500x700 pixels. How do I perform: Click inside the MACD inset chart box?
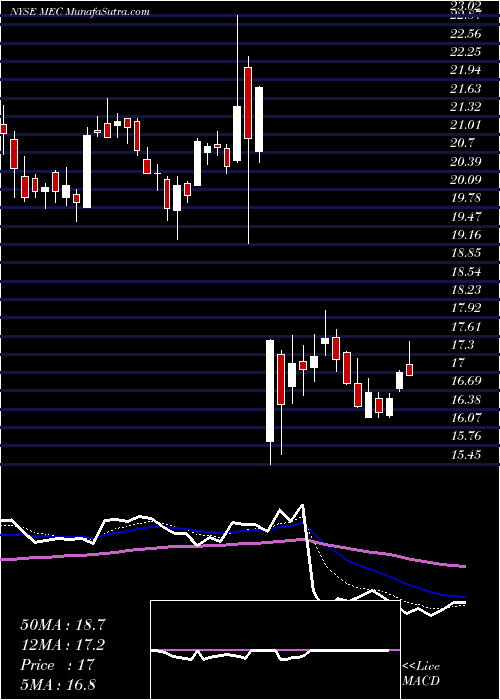pyautogui.click(x=275, y=650)
